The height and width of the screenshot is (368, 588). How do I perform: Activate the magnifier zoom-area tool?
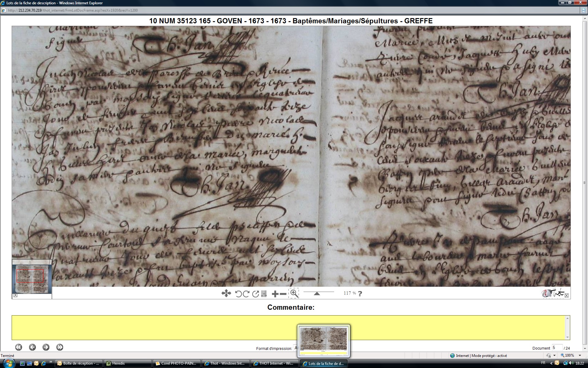click(x=294, y=293)
